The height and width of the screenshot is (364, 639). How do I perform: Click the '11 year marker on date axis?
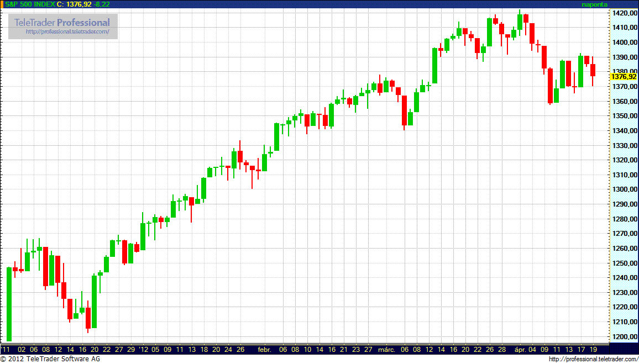coord(6,349)
